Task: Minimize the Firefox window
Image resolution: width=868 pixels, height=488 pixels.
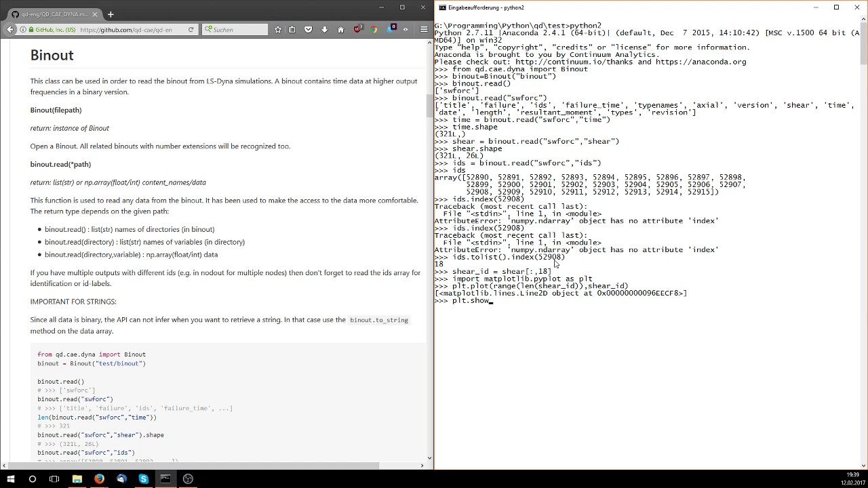Action: point(383,7)
